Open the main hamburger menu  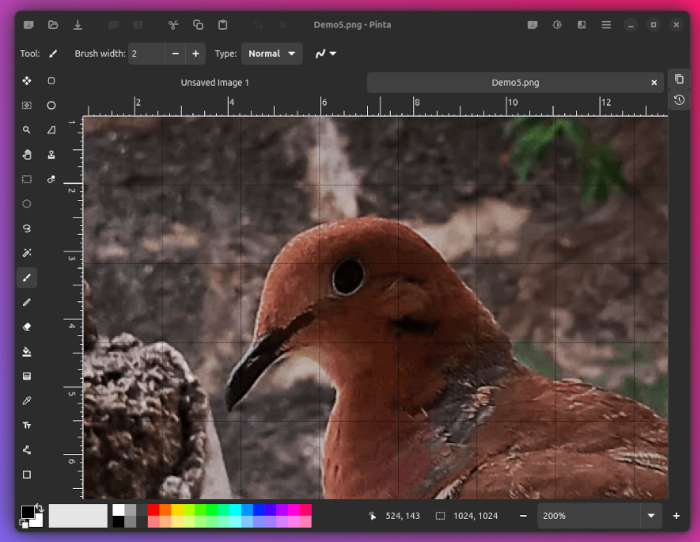pos(606,24)
